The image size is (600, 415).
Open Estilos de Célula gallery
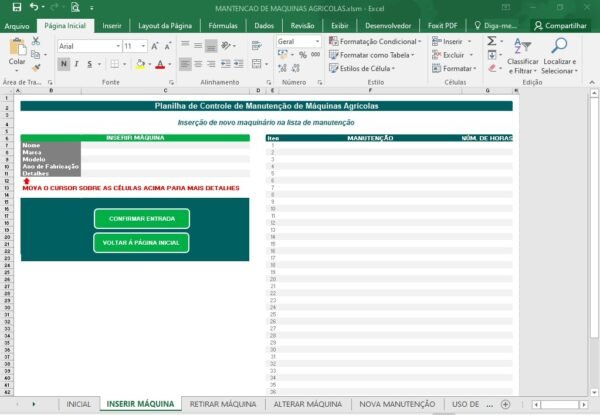pos(362,68)
